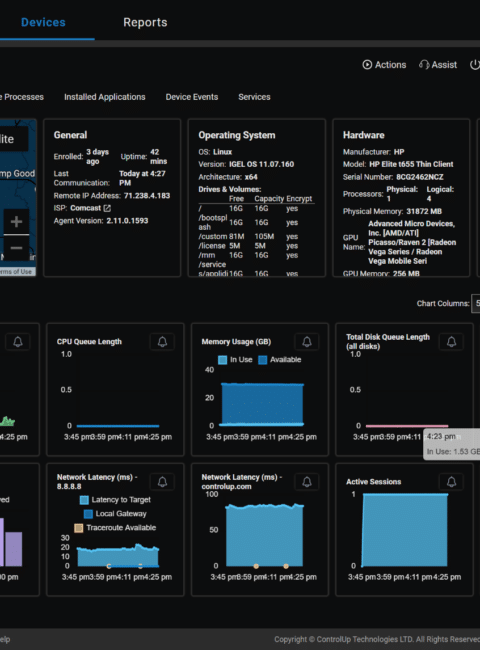
Task: Toggle alert bell for 8.8.8.8 latency chart
Action: pyautogui.click(x=162, y=482)
